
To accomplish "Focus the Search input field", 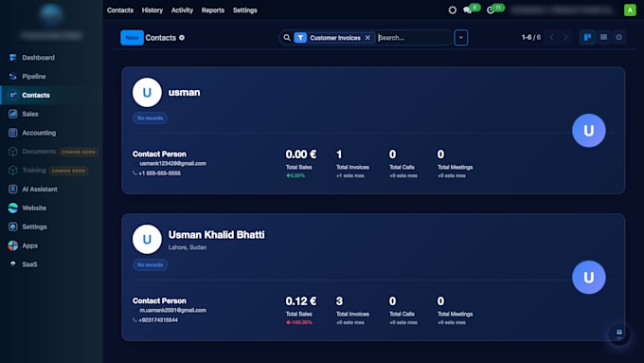I will [x=414, y=37].
